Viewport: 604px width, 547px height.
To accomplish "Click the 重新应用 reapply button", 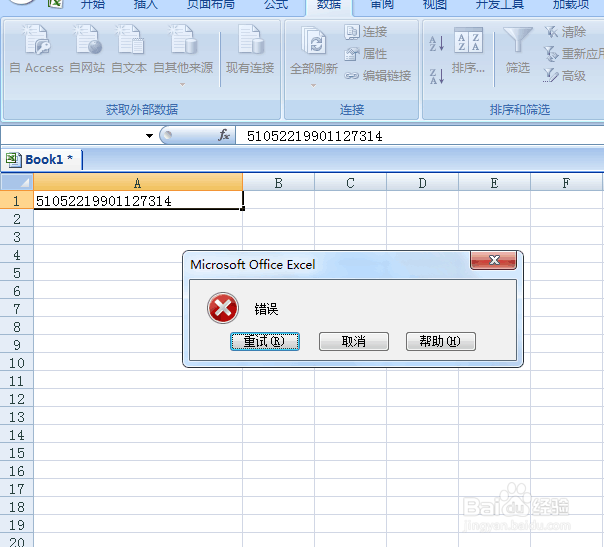I will pos(574,54).
